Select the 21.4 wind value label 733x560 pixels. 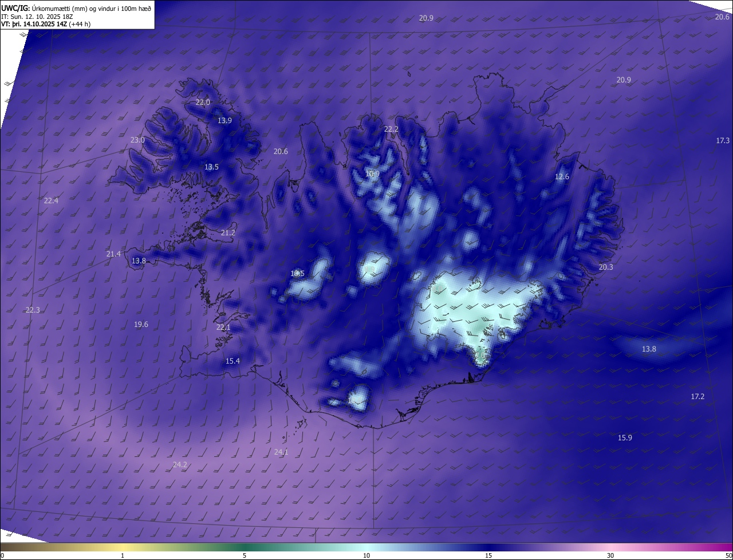pos(113,254)
